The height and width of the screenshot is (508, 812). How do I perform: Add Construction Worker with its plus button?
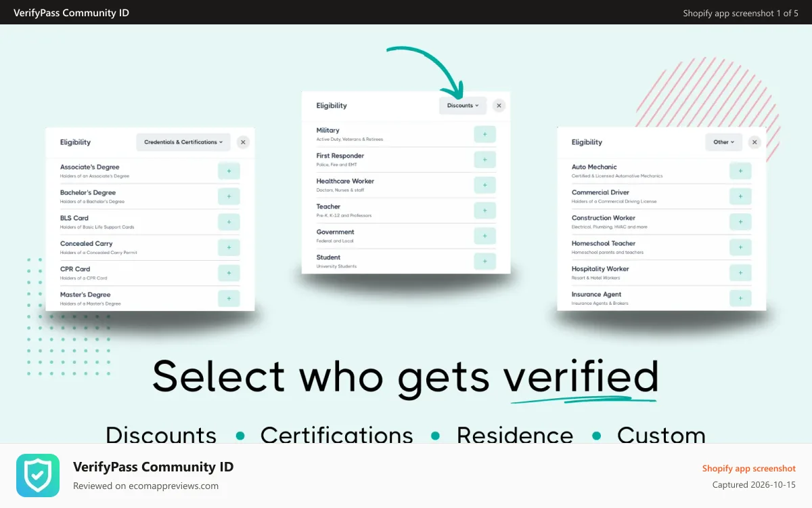coord(740,222)
